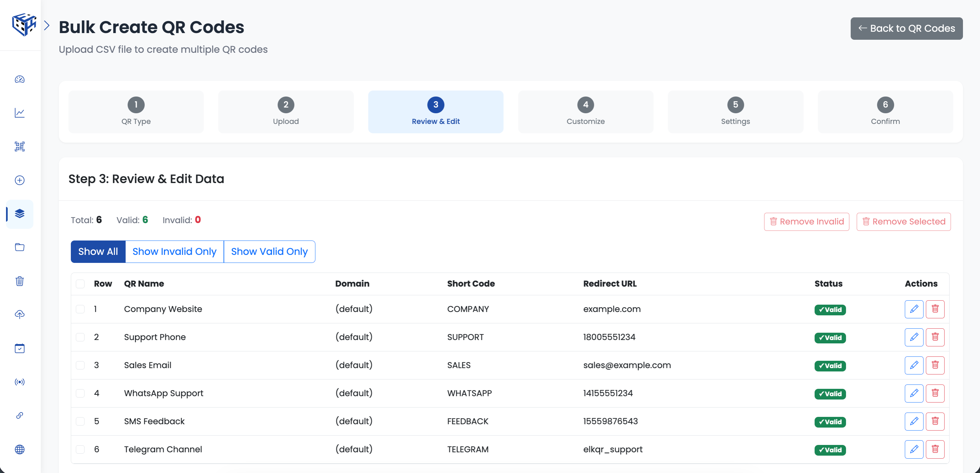Open the dashboard speedometer icon in sidebar
The height and width of the screenshot is (473, 980).
[20, 79]
